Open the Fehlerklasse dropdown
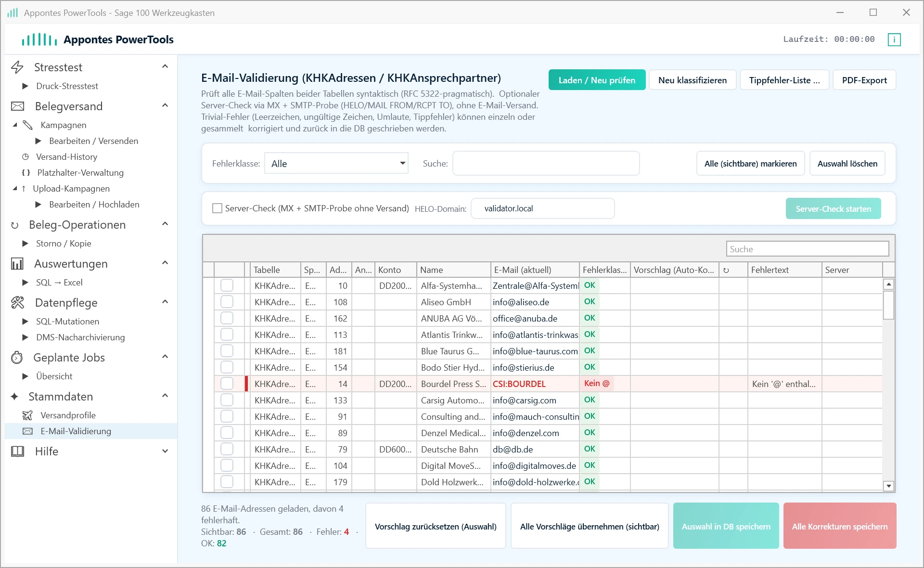924x568 pixels. point(336,163)
